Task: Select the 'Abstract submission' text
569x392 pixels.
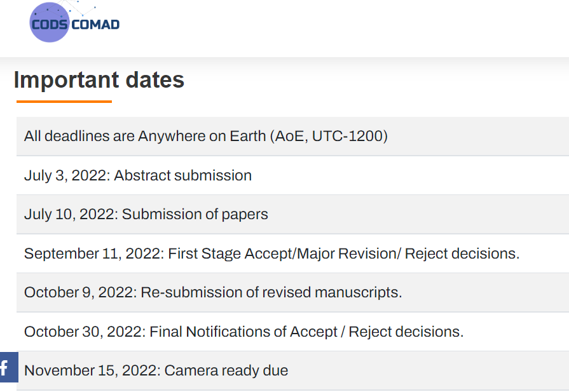Action: point(183,175)
